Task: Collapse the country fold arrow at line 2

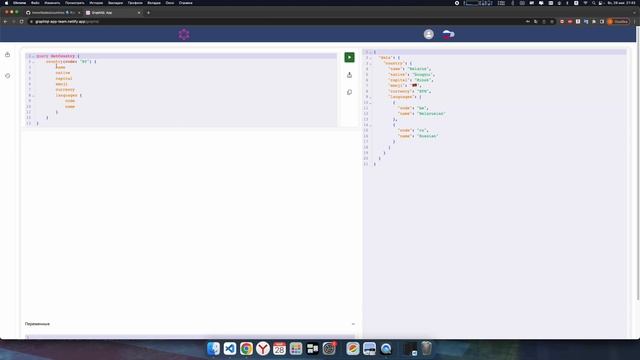Action: click(33, 62)
